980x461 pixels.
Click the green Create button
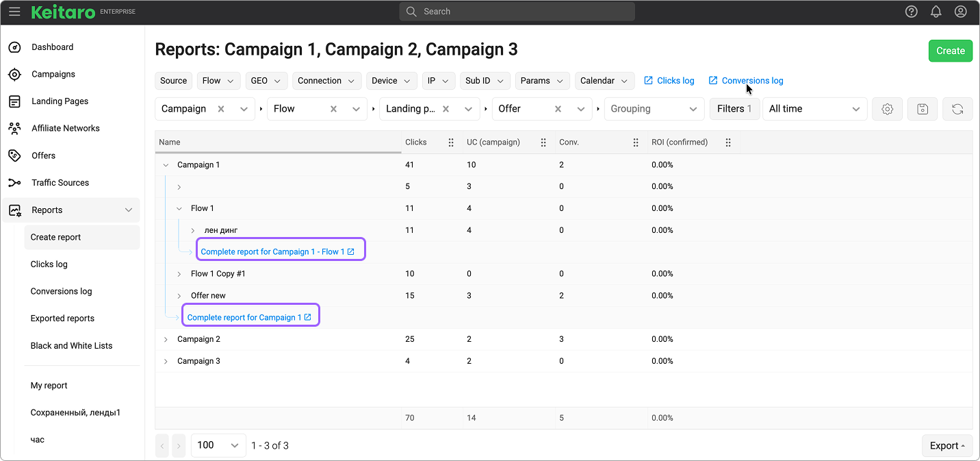click(950, 51)
